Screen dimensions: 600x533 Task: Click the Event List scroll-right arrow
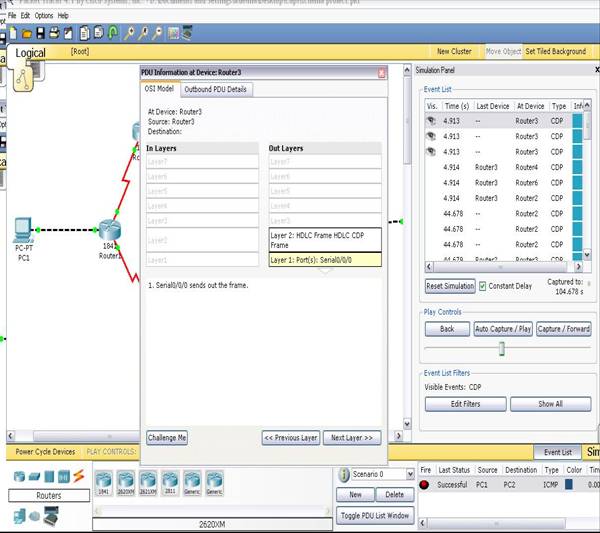coord(578,266)
